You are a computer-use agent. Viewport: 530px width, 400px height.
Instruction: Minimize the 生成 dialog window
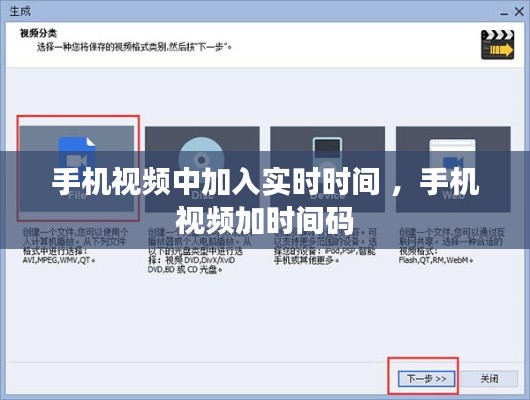(504, 13)
